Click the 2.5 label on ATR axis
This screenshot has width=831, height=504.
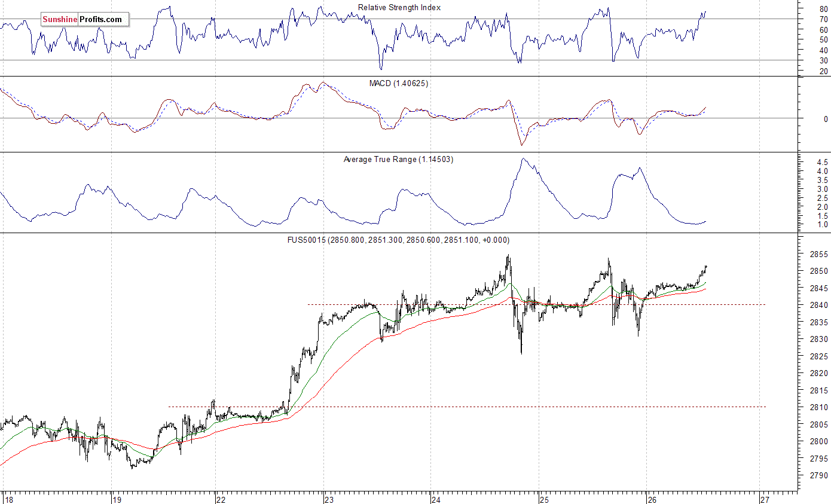[x=822, y=198]
